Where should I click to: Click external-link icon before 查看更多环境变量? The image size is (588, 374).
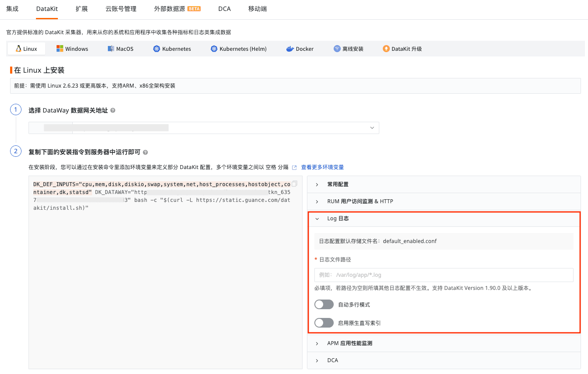294,167
